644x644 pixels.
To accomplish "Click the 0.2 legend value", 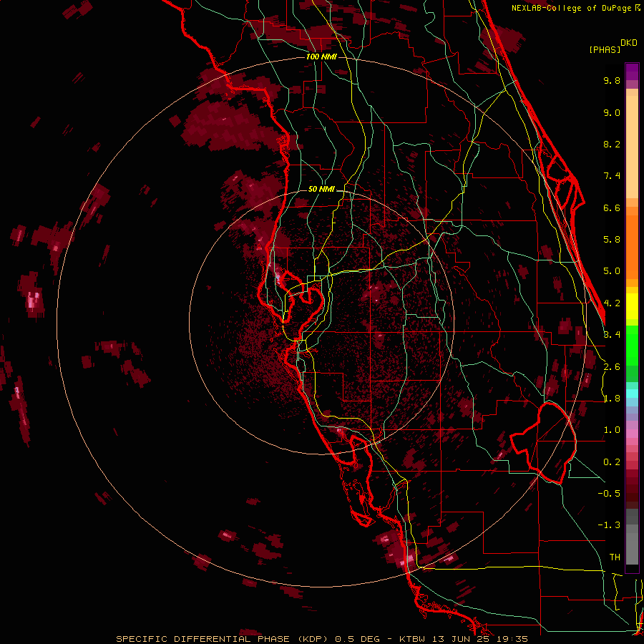I will (612, 462).
